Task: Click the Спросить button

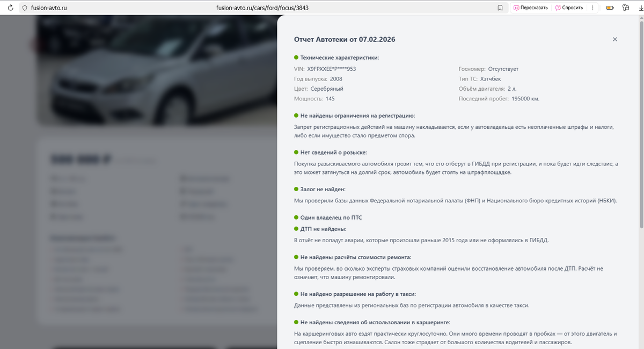Action: (x=569, y=8)
